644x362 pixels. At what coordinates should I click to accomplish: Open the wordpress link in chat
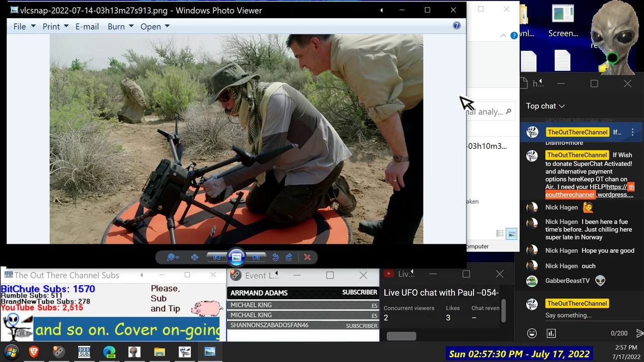point(590,191)
